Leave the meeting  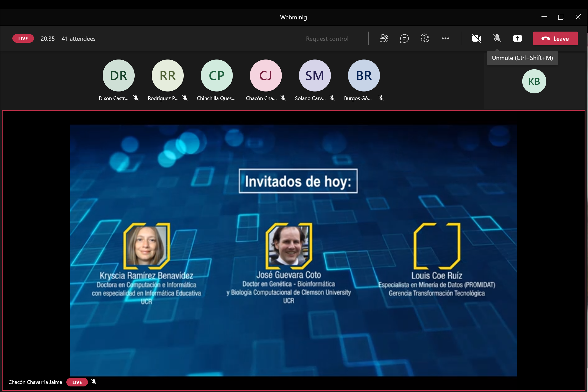tap(555, 39)
